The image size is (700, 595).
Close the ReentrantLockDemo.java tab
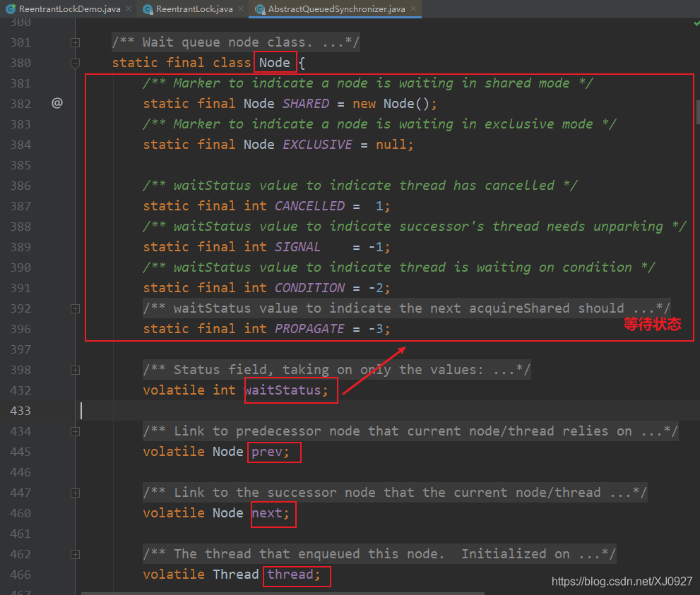pyautogui.click(x=129, y=8)
